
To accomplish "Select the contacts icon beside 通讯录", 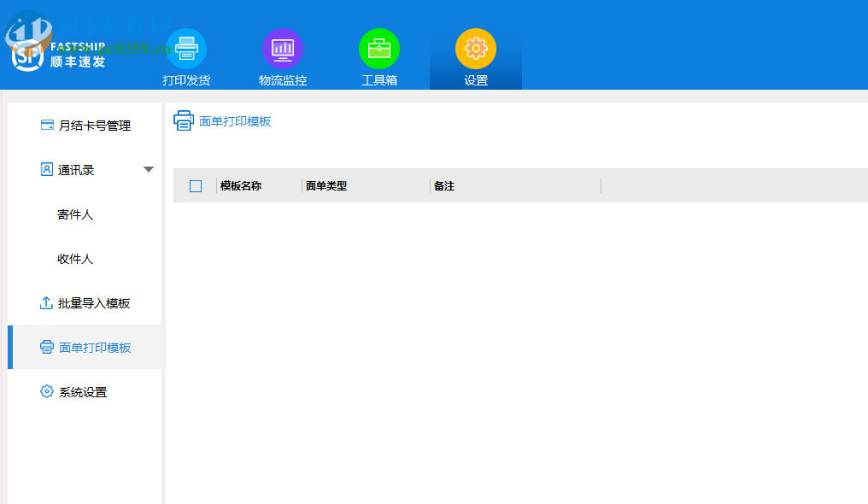I will click(45, 168).
